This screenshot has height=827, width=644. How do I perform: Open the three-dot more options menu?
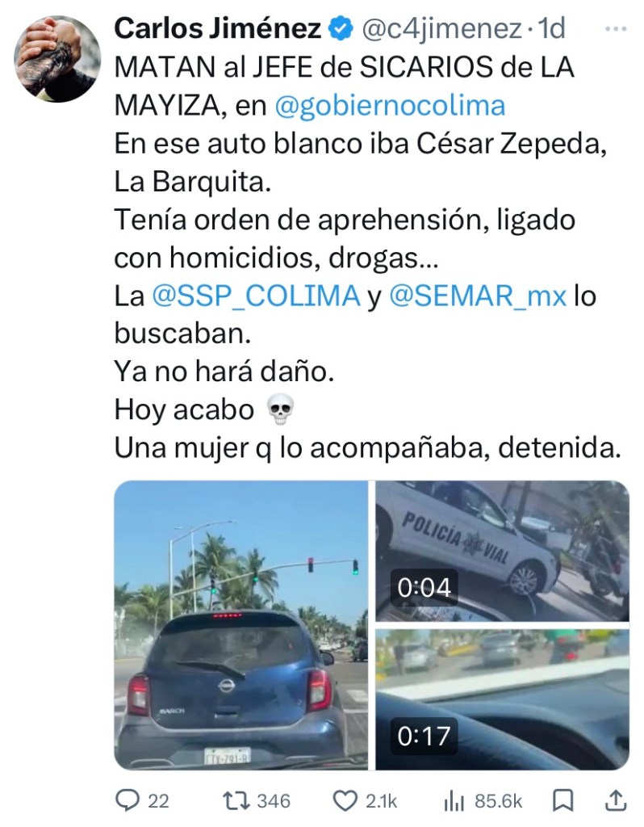(x=616, y=29)
